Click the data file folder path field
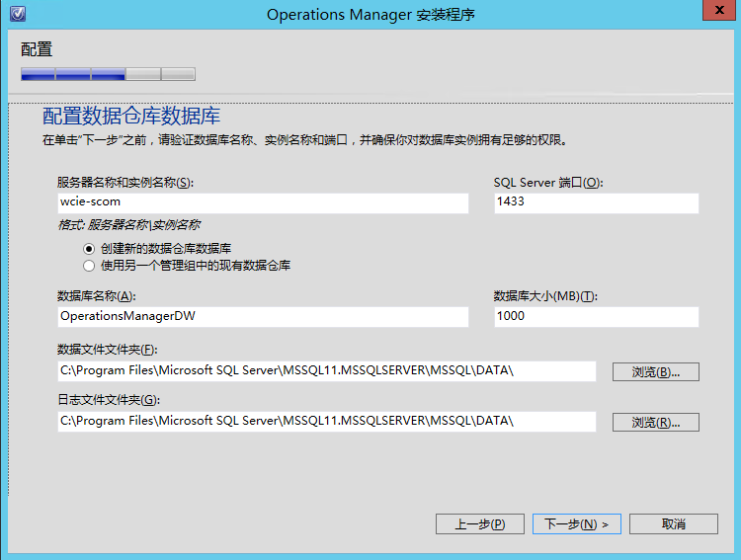Screen dimensions: 741x560 [327, 371]
